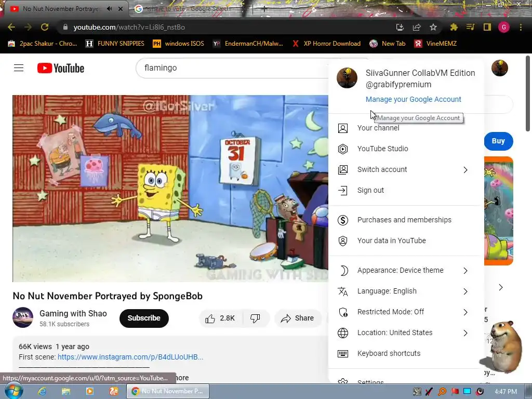Open Your channel from account menu
The image size is (532, 399).
(406, 128)
